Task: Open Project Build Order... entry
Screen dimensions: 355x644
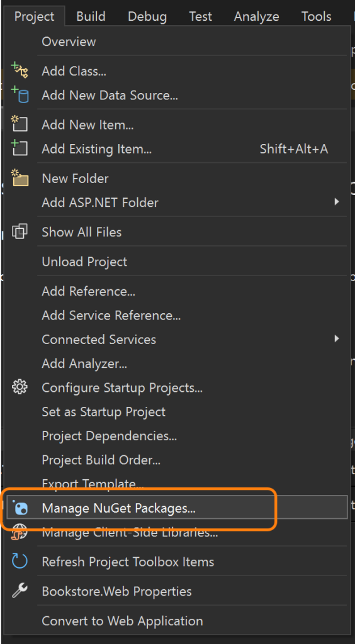Action: tap(177, 460)
